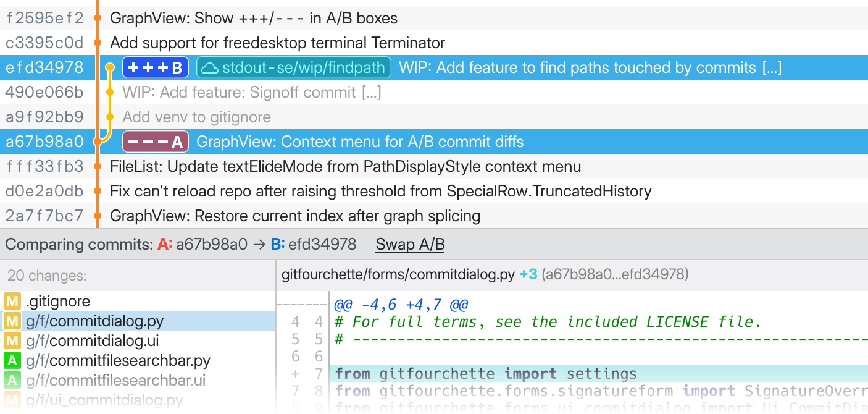The width and height of the screenshot is (868, 414).
Task: Click graph node of commit f2595ef2
Action: (x=97, y=19)
